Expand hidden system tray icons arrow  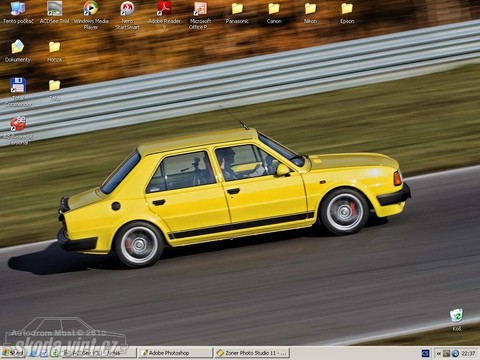coord(439,353)
